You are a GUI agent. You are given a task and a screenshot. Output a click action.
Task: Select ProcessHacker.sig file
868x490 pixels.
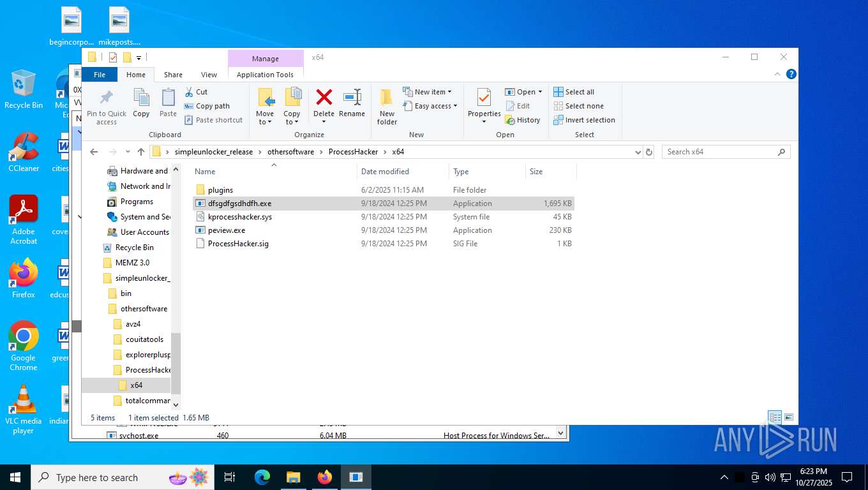tap(383, 244)
